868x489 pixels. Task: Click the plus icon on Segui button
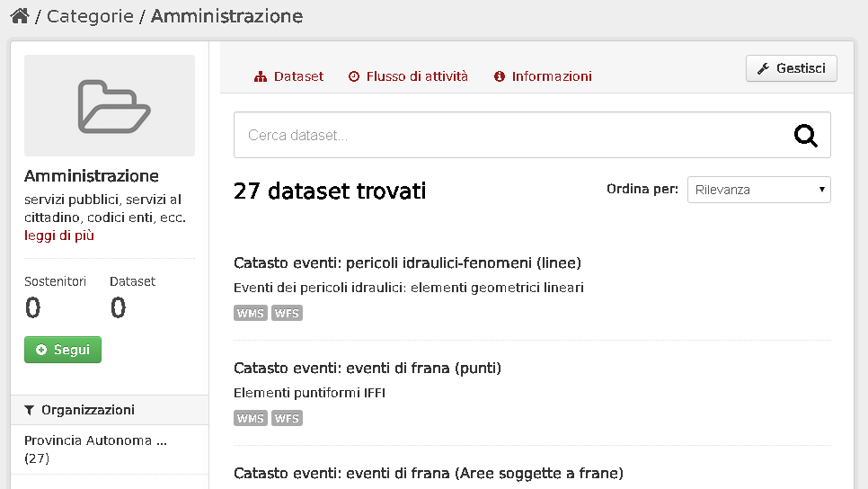coord(41,350)
